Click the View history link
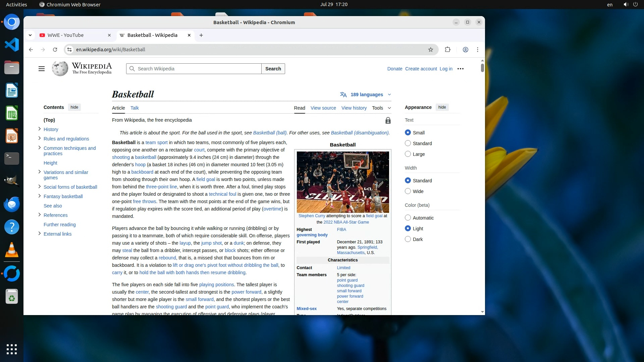644x362 pixels. pos(354,108)
